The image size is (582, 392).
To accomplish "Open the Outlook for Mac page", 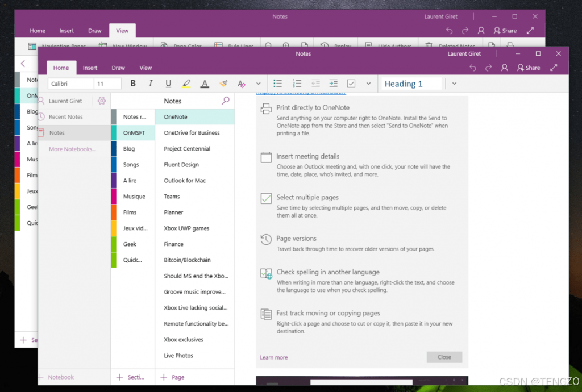I will pos(195,181).
